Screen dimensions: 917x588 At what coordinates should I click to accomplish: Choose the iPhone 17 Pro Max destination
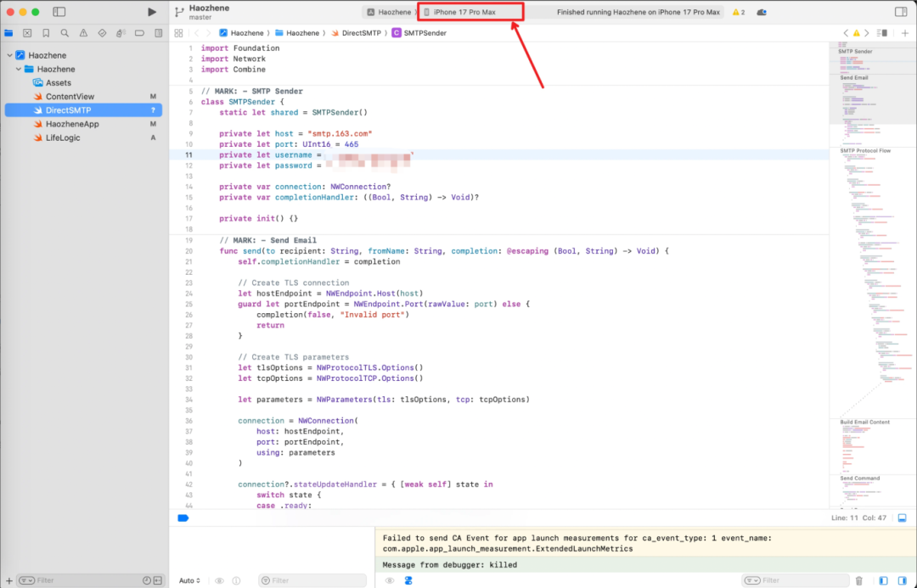coord(464,12)
